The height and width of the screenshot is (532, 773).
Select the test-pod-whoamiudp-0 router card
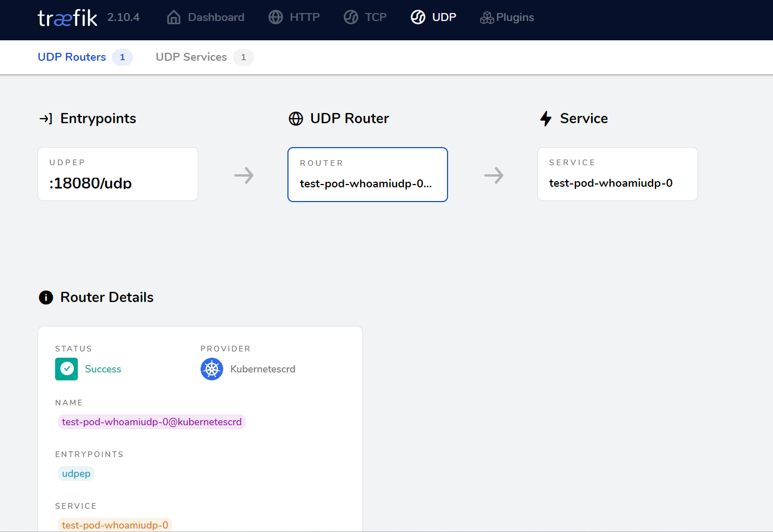coord(367,175)
